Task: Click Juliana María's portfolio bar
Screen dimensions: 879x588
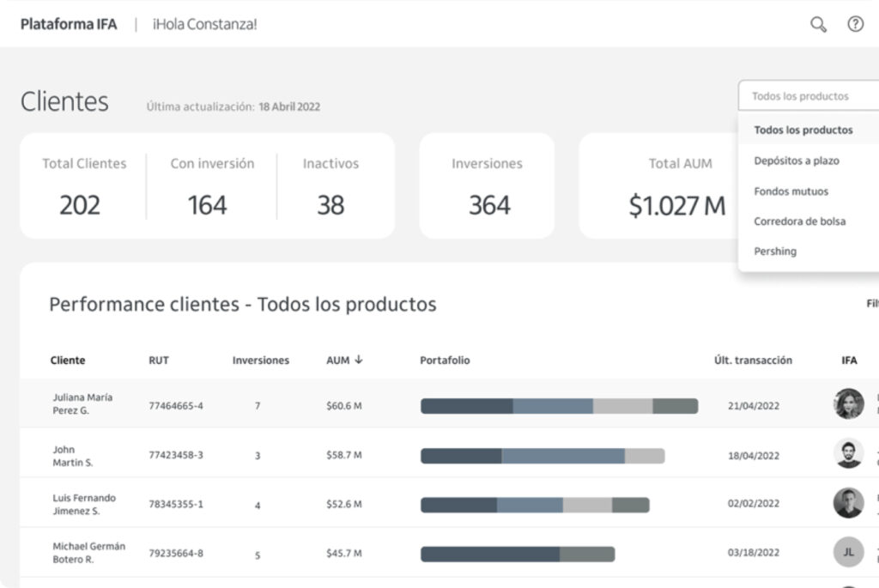Action: 559,406
